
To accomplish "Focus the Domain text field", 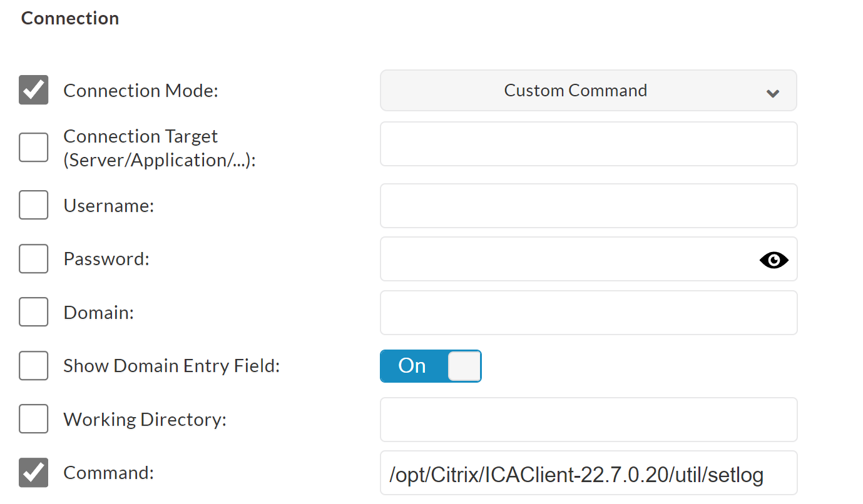I will tap(588, 312).
